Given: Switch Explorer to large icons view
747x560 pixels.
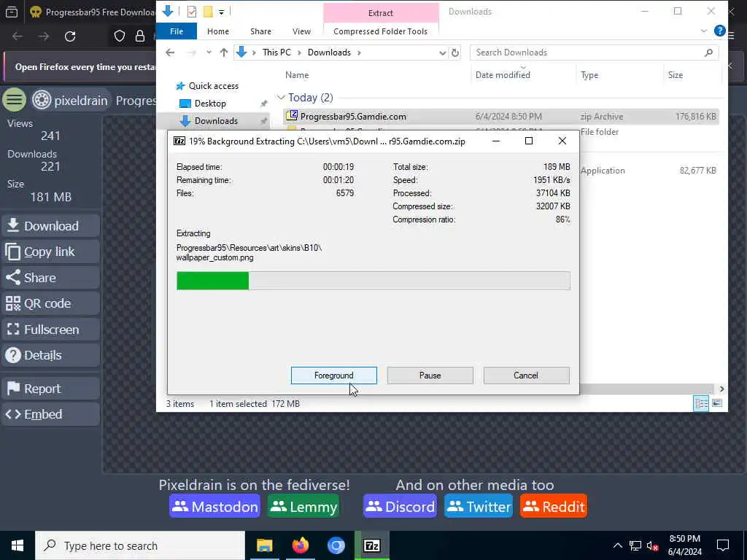Looking at the screenshot, I should (717, 403).
